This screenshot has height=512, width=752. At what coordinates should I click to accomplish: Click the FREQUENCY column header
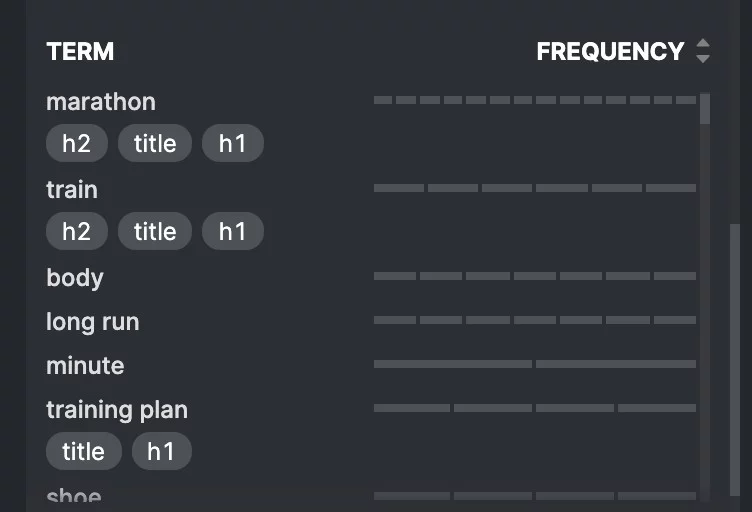pyautogui.click(x=610, y=51)
